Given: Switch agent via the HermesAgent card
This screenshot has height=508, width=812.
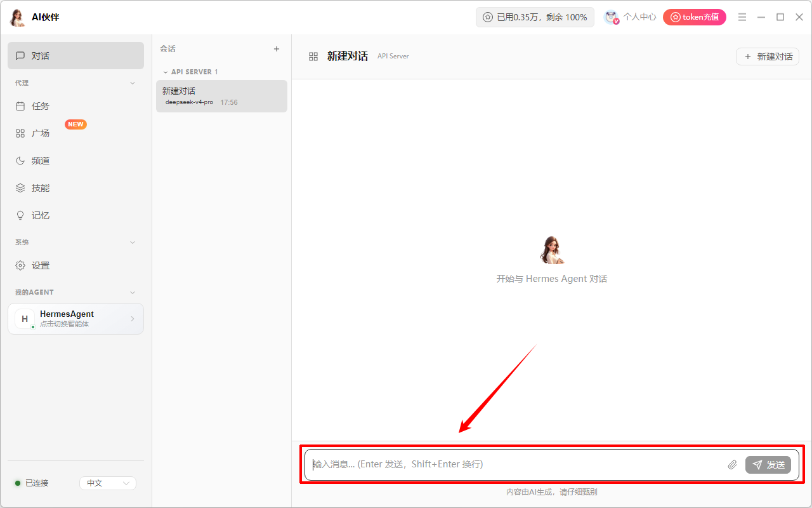Looking at the screenshot, I should [x=75, y=319].
